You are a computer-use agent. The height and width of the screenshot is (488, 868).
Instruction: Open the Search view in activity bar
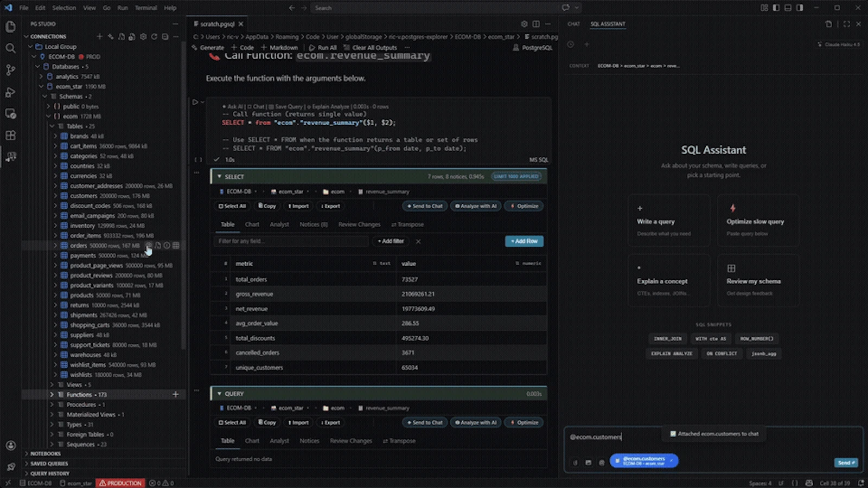point(10,48)
